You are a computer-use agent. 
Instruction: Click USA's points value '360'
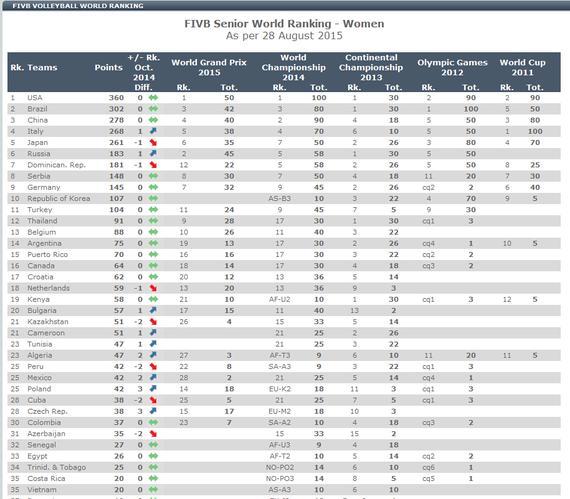pyautogui.click(x=116, y=98)
